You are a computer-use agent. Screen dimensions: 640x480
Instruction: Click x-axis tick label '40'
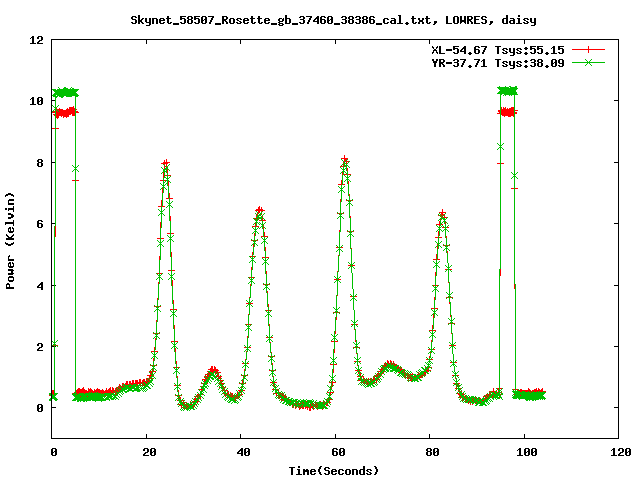pos(244,452)
